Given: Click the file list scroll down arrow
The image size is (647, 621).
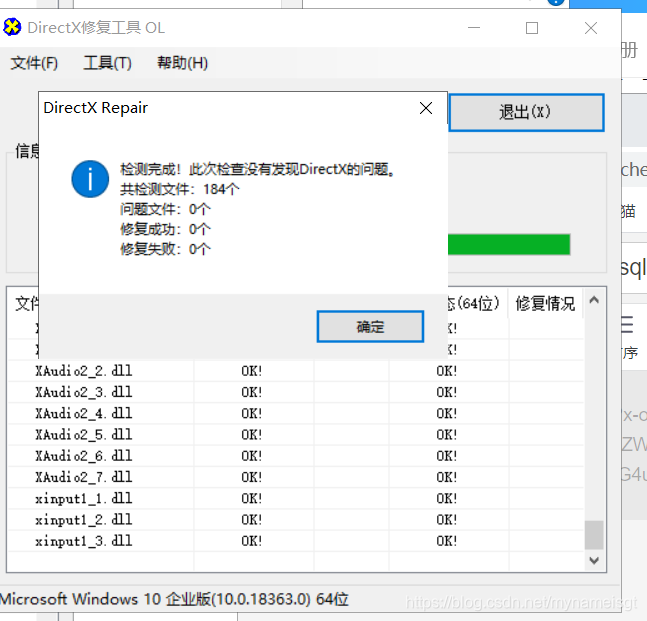Looking at the screenshot, I should pyautogui.click(x=594, y=560).
